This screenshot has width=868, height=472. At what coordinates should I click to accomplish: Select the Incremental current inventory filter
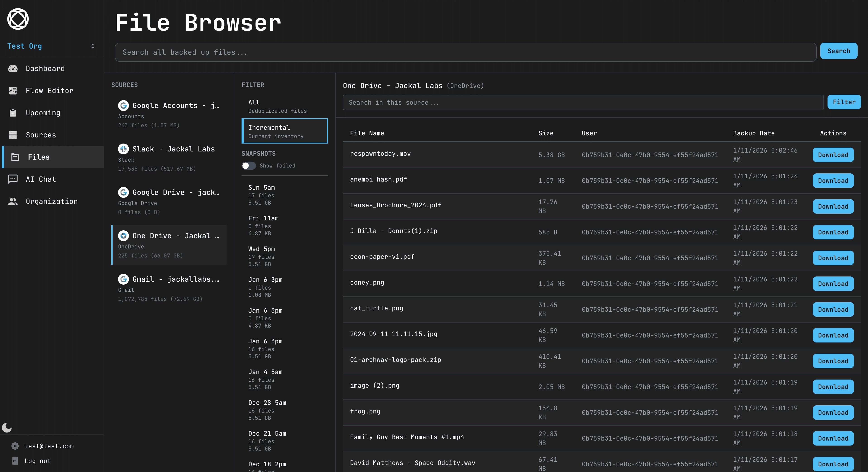click(x=284, y=131)
